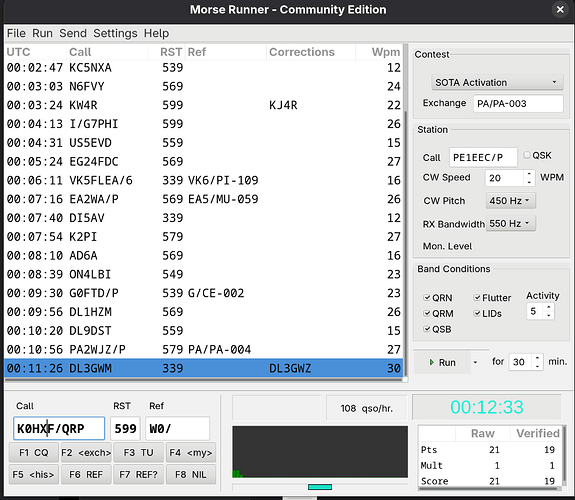The image size is (575, 500).
Task: Increase run duration minutes
Action: click(x=537, y=358)
